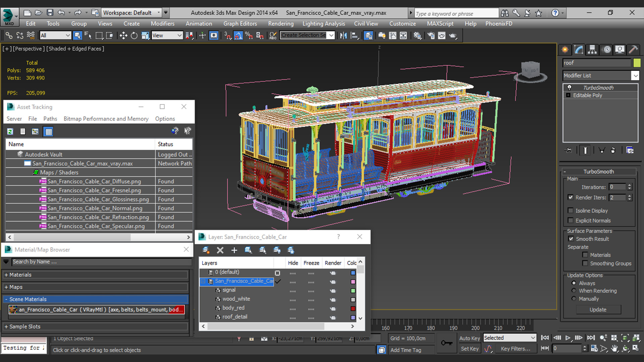This screenshot has width=644, height=362.
Task: Click the Undo arrow icon
Action: coord(61,13)
